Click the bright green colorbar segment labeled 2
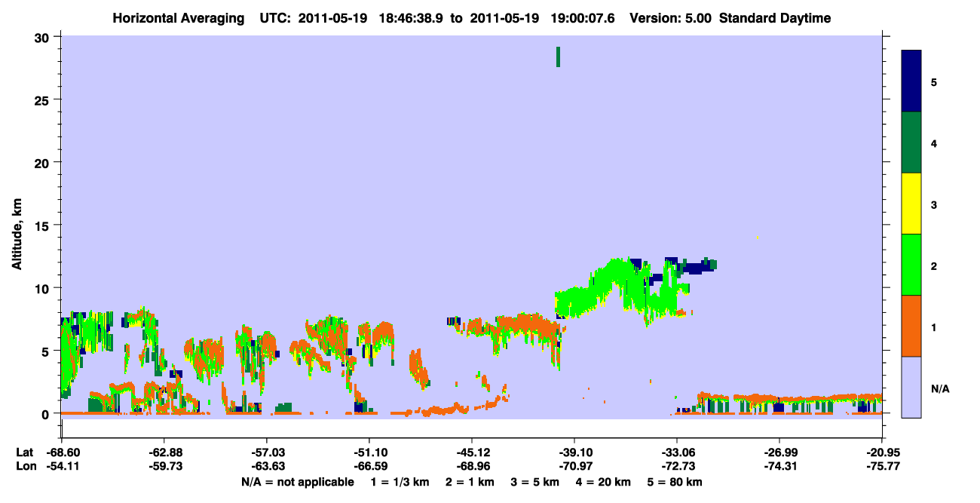980x503 pixels. [911, 265]
